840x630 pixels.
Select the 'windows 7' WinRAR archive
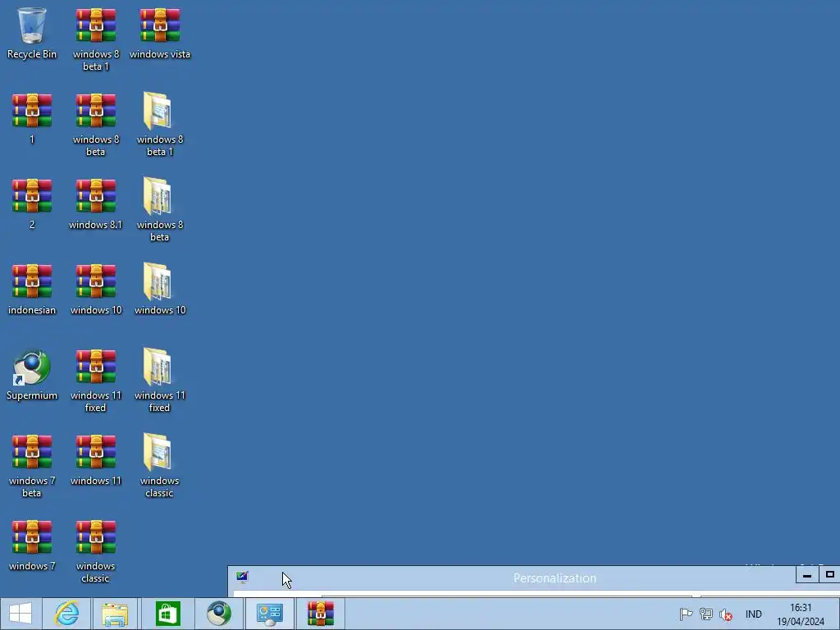tap(32, 545)
